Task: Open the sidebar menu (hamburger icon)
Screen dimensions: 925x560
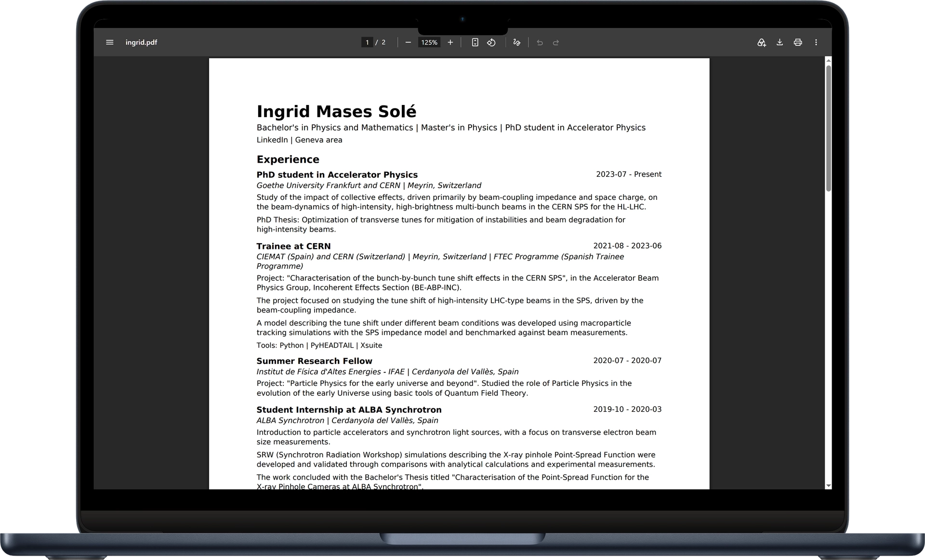Action: 109,42
